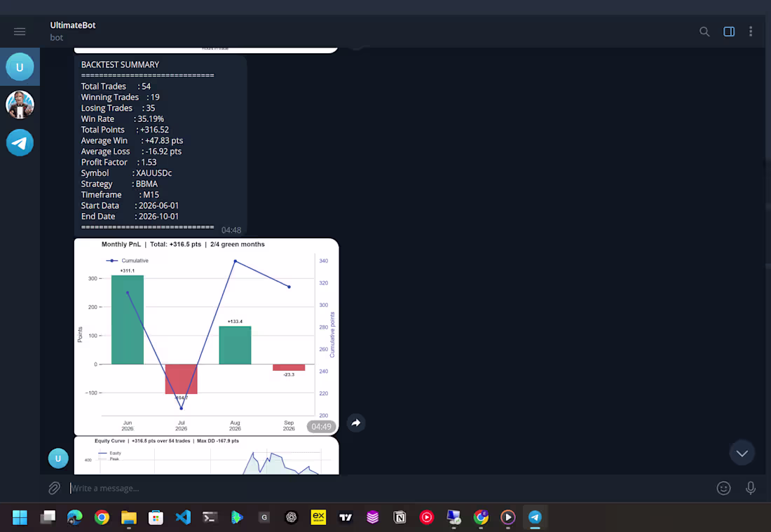Search within the UltimateBot chat
This screenshot has height=532, width=771.
[704, 32]
